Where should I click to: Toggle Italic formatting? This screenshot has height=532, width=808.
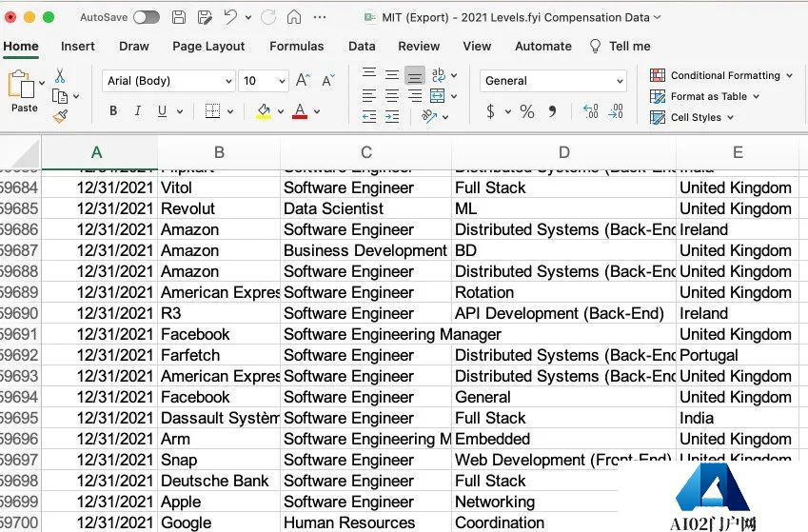tap(138, 110)
